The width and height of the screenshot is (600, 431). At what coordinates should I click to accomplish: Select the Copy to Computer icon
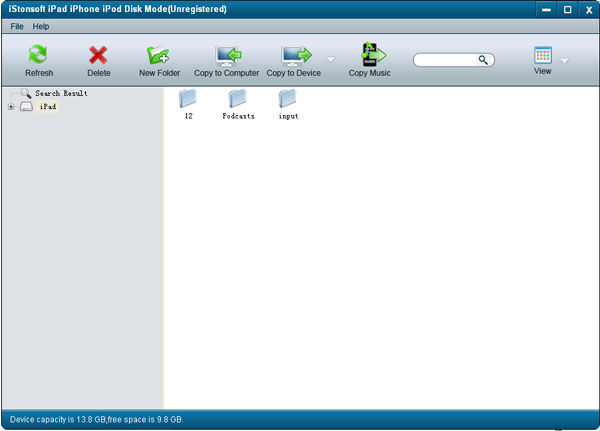coord(228,56)
